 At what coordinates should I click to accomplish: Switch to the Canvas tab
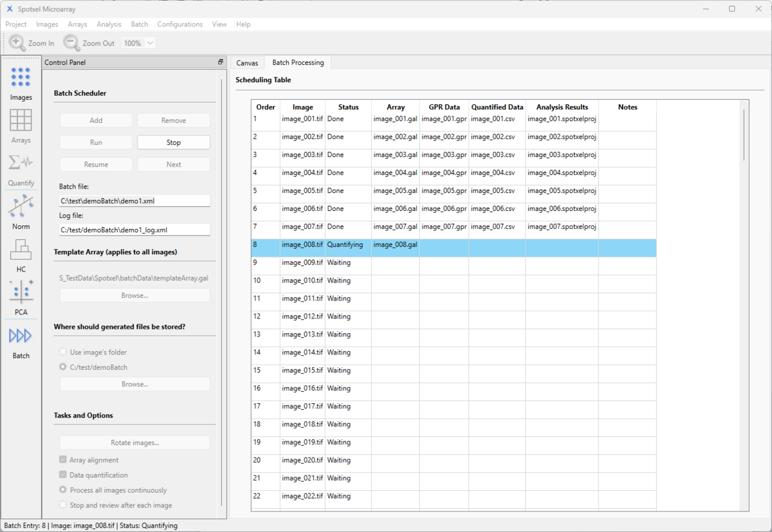[x=247, y=63]
